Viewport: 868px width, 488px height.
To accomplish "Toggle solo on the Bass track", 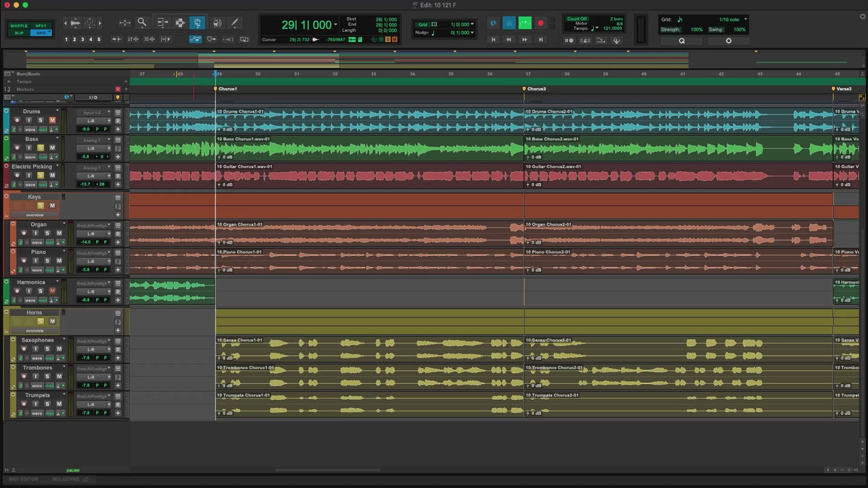I will click(41, 147).
